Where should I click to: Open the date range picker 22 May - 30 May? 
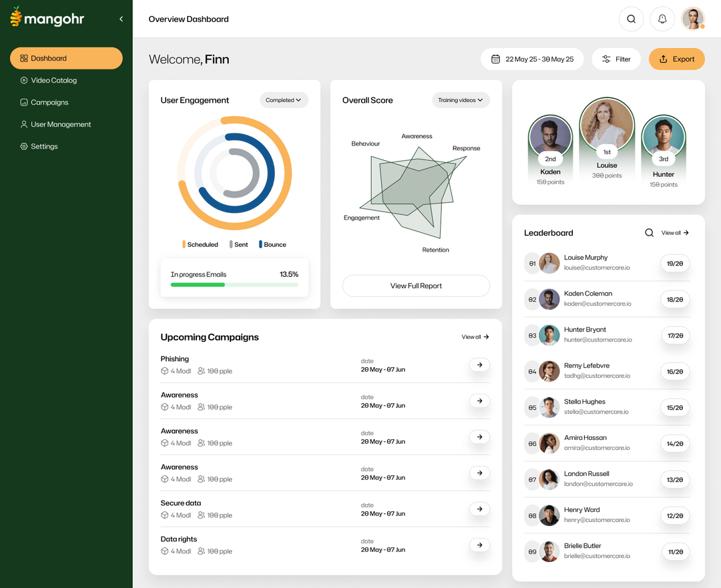tap(532, 59)
